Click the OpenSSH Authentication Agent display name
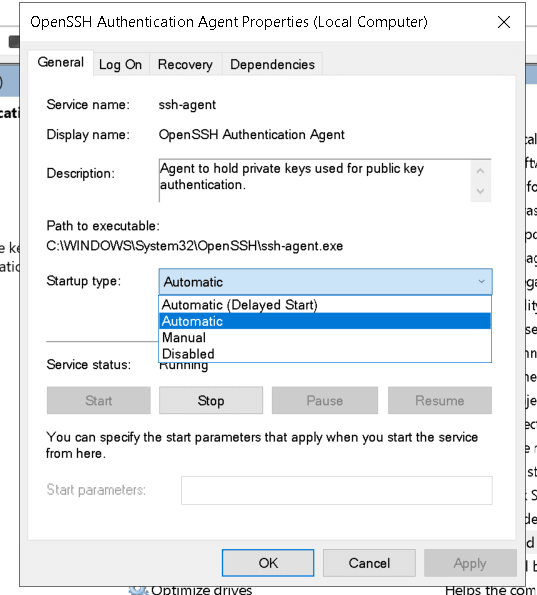The image size is (537, 595). [251, 135]
